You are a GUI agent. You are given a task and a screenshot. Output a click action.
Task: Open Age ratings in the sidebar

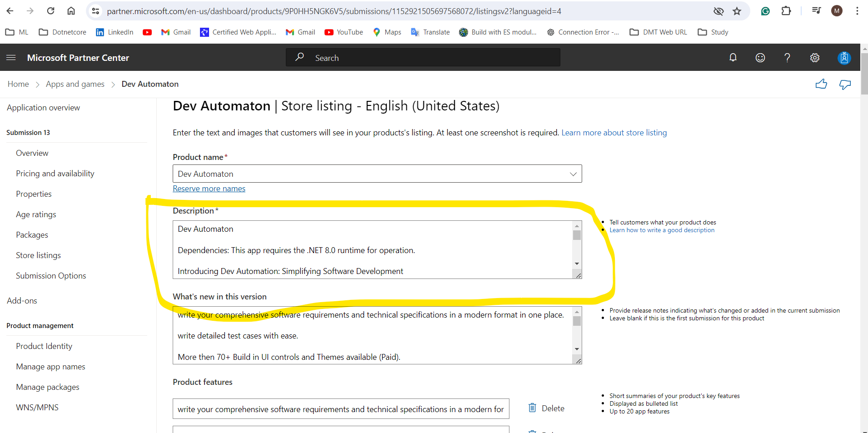[x=36, y=214]
